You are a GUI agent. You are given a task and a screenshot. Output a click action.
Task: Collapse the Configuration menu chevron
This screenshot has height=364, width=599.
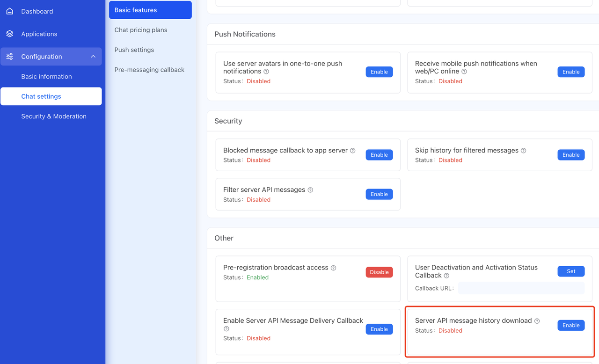93,57
